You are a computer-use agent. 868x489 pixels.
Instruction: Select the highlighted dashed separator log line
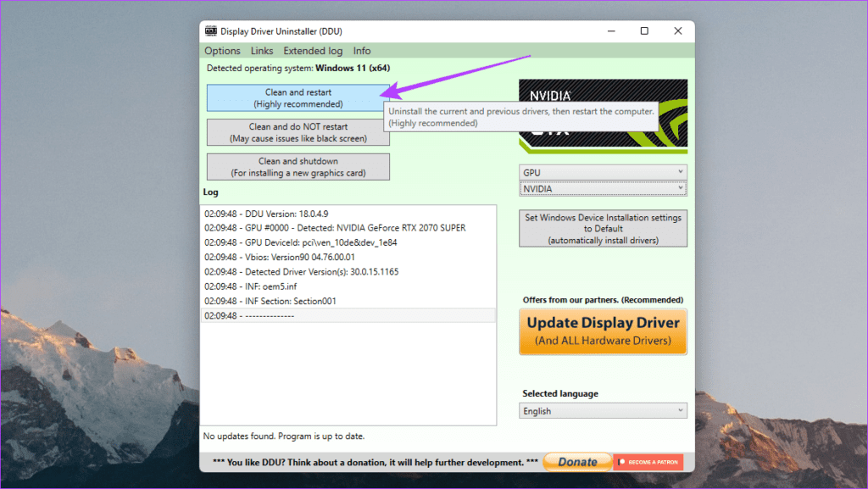coord(271,315)
